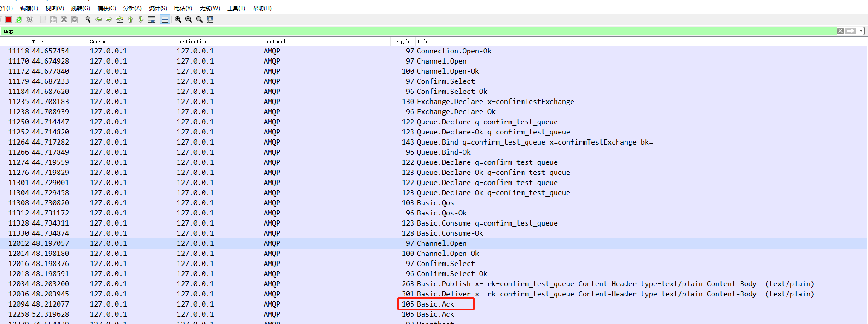Jump to the first packet
The image size is (868, 324).
coord(130,19)
